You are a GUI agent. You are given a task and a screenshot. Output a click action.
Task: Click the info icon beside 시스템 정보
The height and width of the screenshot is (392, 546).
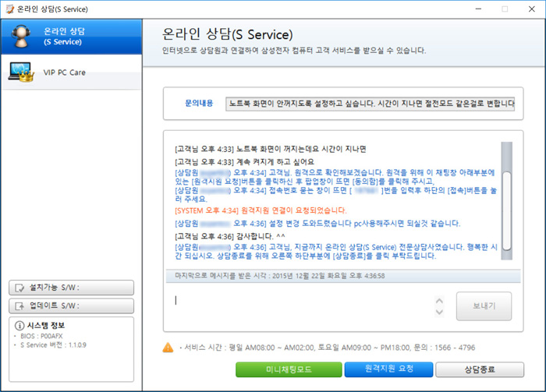pyautogui.click(x=19, y=326)
